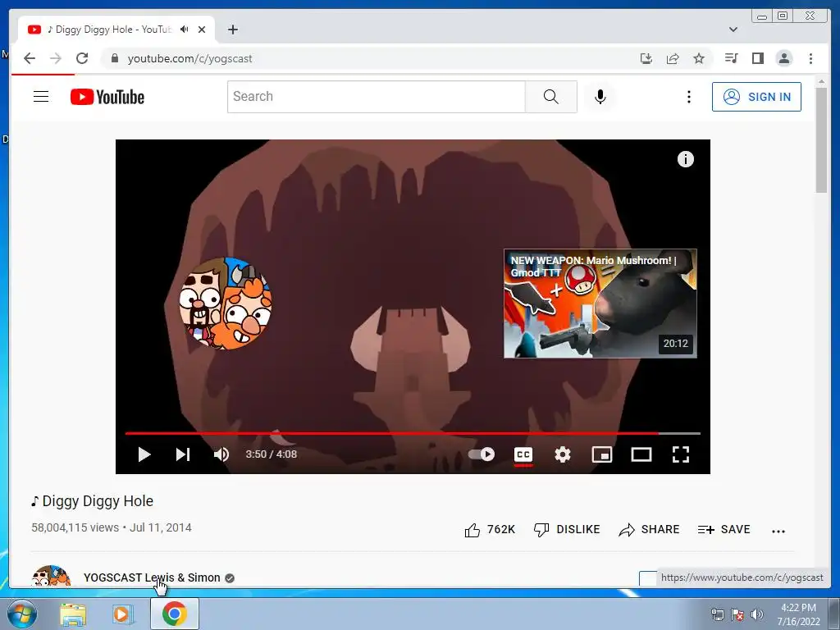Launch Windows Media Player from taskbar

pos(123,614)
